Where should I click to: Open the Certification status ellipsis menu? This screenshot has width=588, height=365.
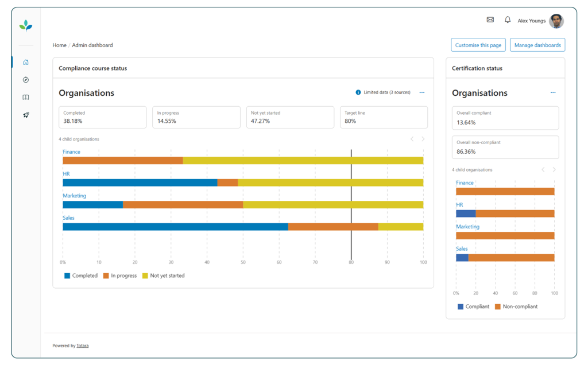pyautogui.click(x=553, y=92)
